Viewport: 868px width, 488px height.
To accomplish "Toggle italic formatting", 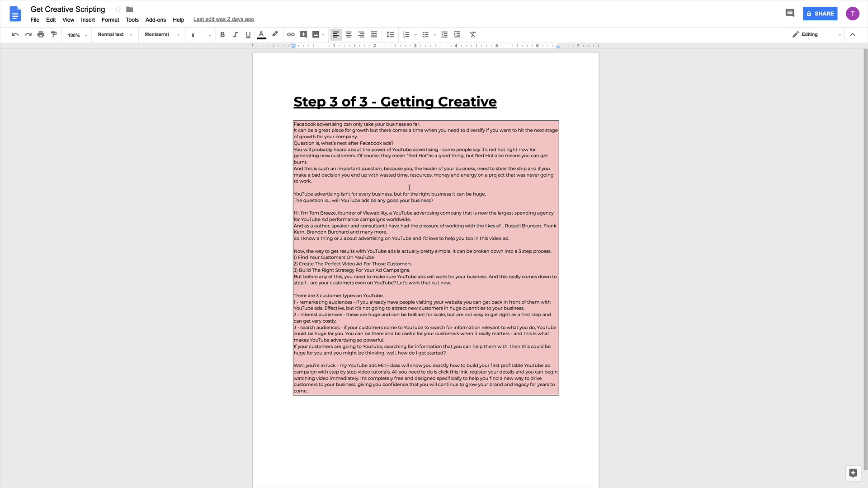I will (235, 35).
